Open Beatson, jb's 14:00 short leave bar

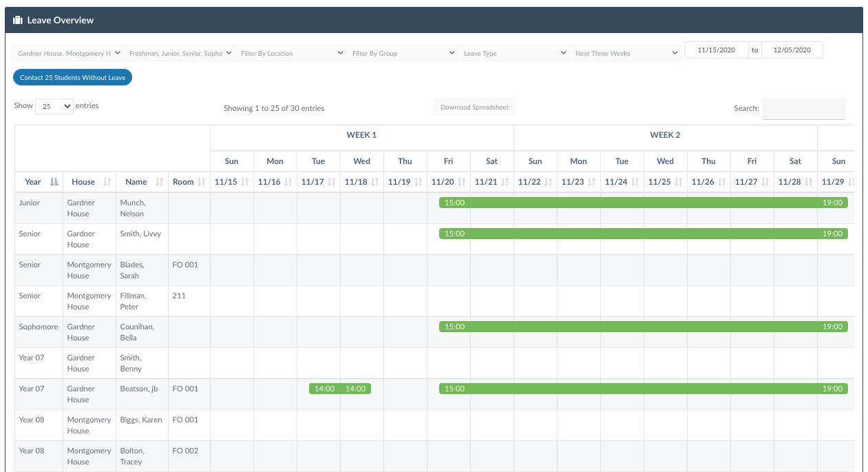point(340,389)
